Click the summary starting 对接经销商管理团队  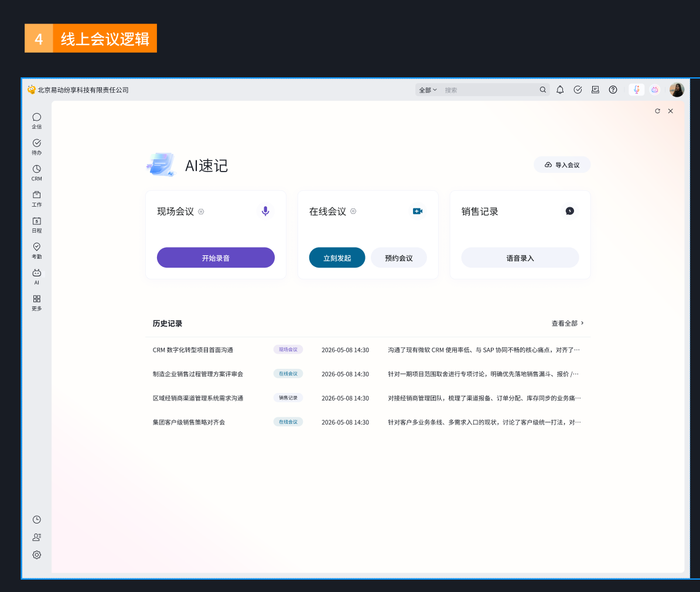pos(484,398)
